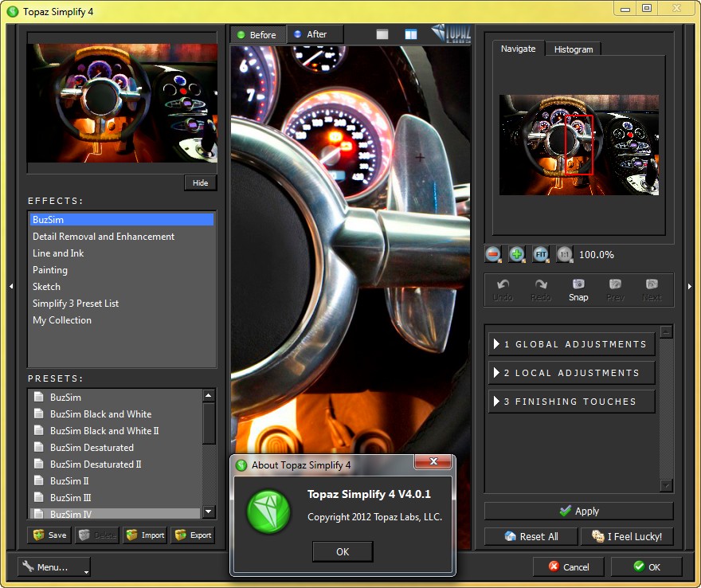Select the Sketch effect
Image resolution: width=701 pixels, height=588 pixels.
122,287
